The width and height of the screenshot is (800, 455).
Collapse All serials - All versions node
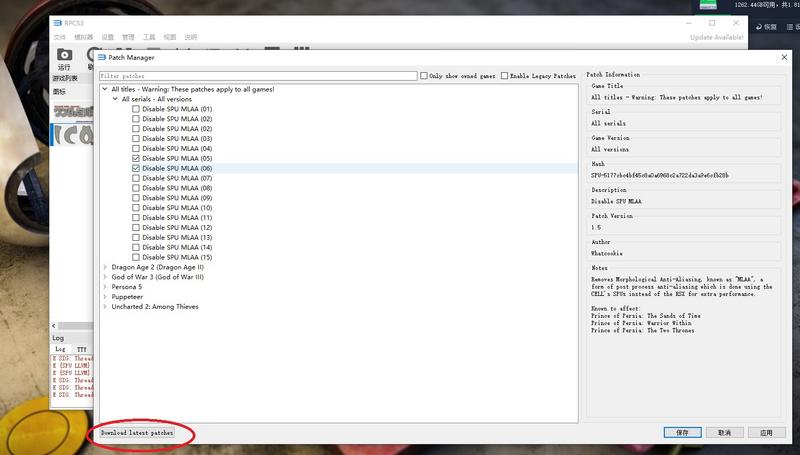[115, 99]
